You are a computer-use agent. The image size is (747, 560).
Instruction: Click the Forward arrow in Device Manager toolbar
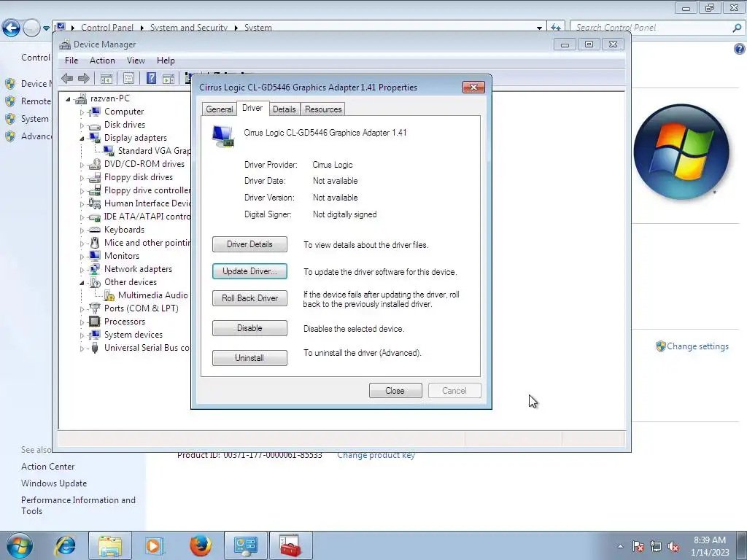tap(84, 78)
